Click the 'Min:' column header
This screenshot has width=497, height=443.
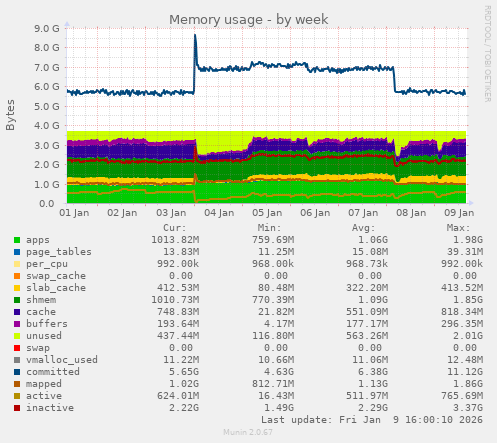(269, 228)
